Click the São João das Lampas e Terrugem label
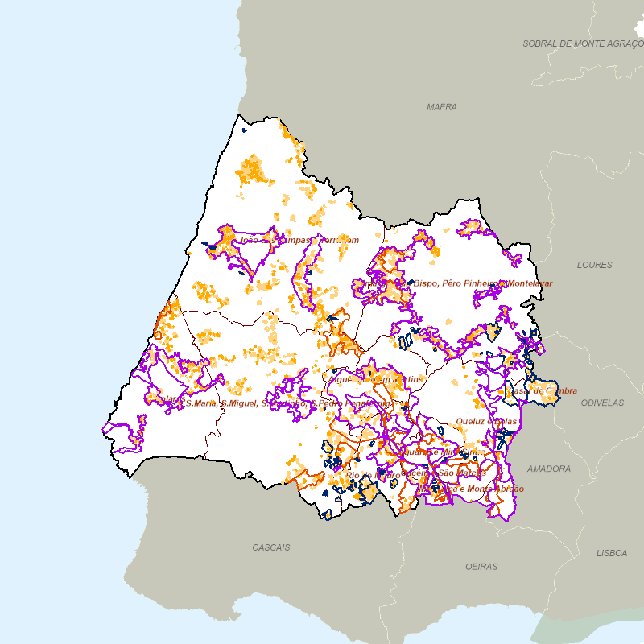Screen dimensions: 644x644 pyautogui.click(x=288, y=240)
